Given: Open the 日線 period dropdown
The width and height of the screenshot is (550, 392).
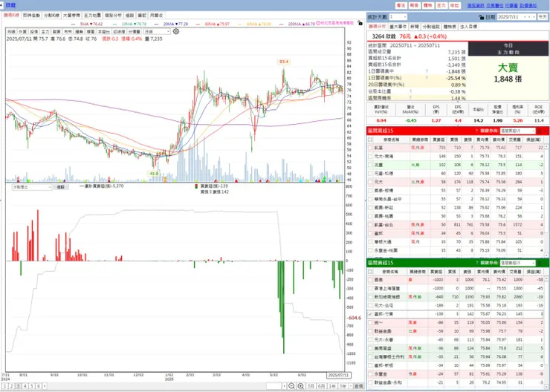Looking at the screenshot, I should pos(157,31).
